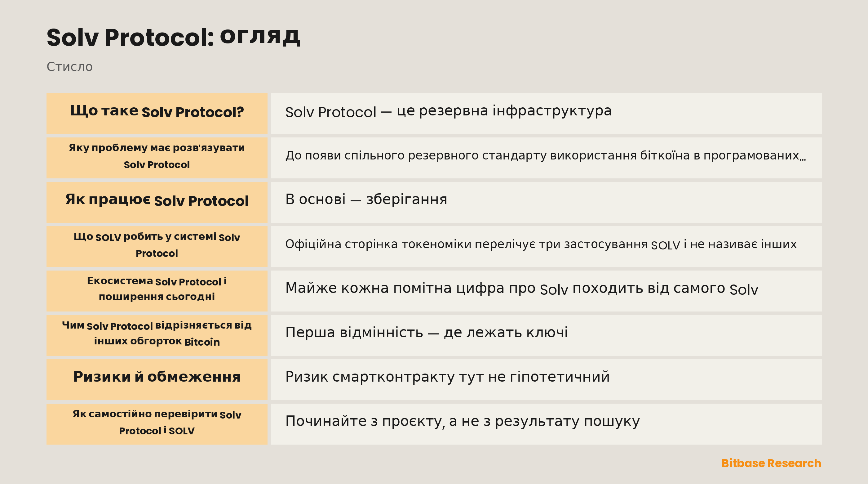
Task: Click 'Майже кожна помітна цифра про Solv'
Action: pos(426,289)
